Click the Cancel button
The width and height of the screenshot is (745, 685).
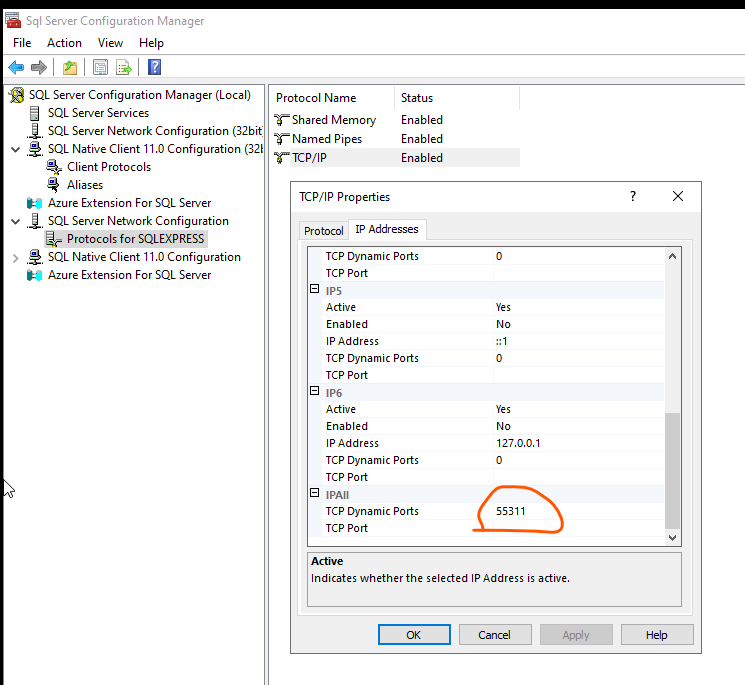point(495,635)
